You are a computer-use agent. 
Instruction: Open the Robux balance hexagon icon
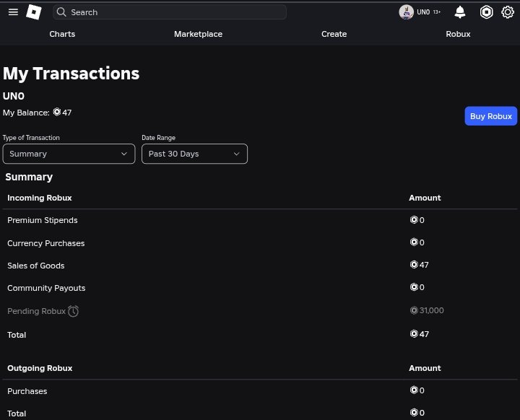coord(486,12)
